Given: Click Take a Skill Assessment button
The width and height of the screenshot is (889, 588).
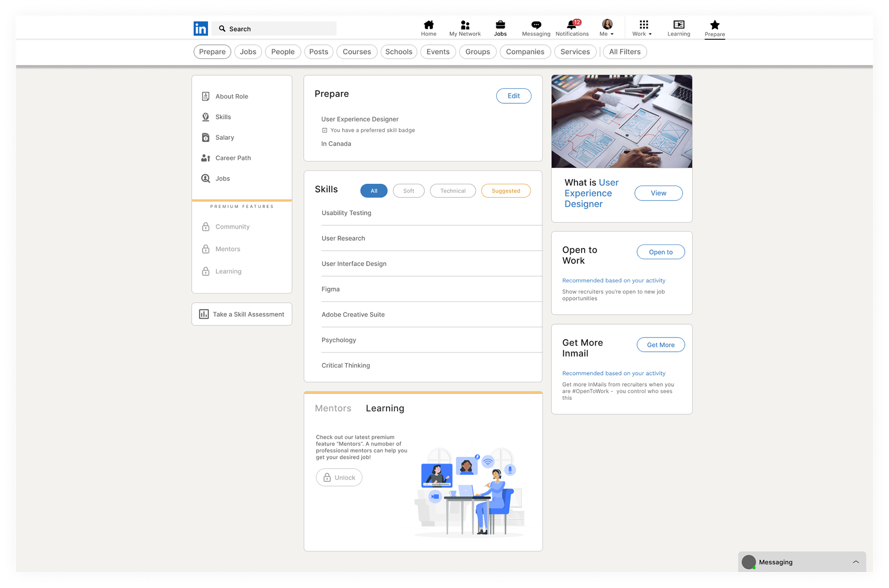Looking at the screenshot, I should pos(242,314).
